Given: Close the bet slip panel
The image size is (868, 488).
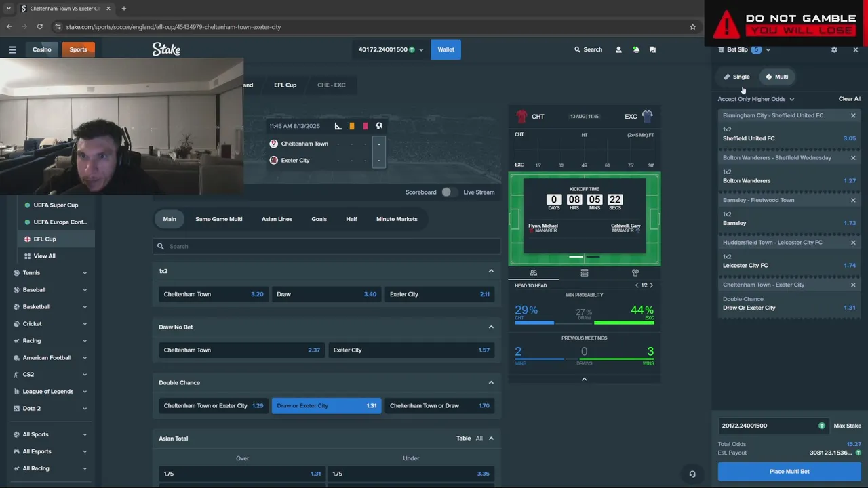Looking at the screenshot, I should 855,49.
